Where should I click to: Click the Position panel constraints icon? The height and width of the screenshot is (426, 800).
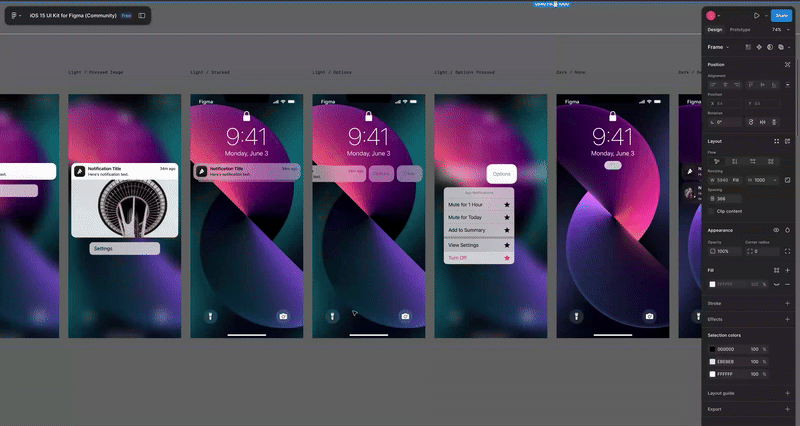[x=787, y=64]
